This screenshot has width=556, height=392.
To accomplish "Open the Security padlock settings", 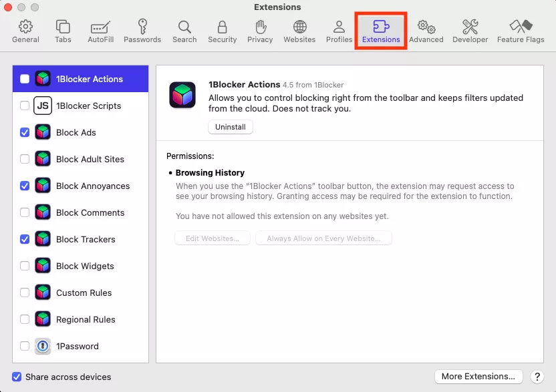I will 223,27.
